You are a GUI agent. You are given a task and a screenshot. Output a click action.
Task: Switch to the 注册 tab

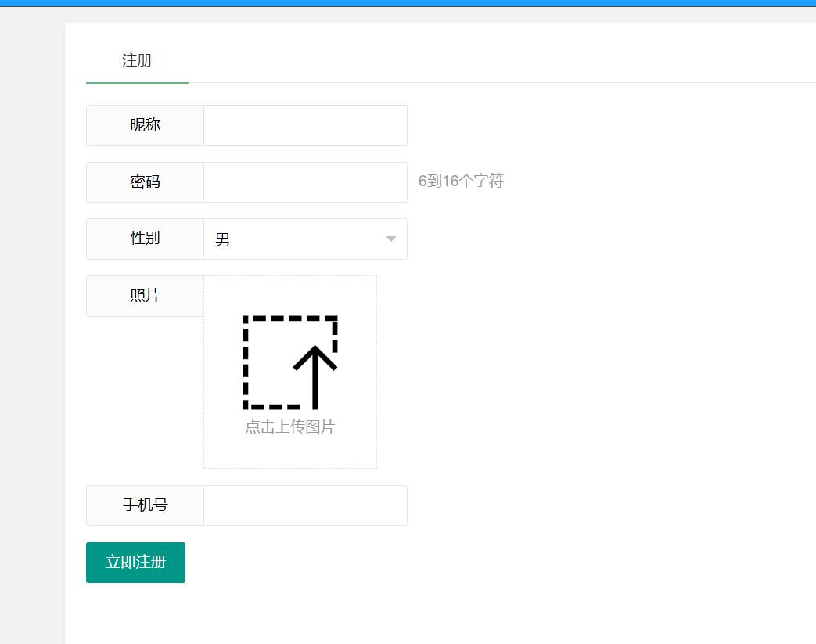[x=137, y=60]
